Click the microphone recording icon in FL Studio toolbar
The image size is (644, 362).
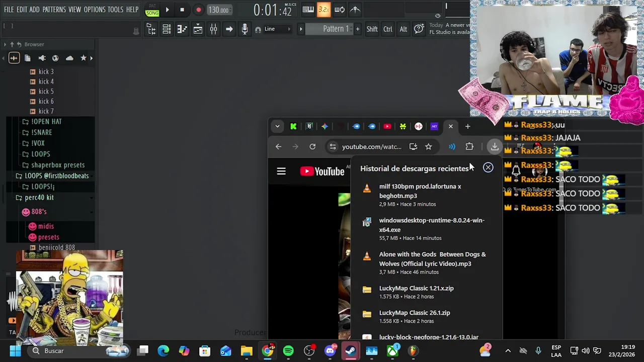pos(245,29)
